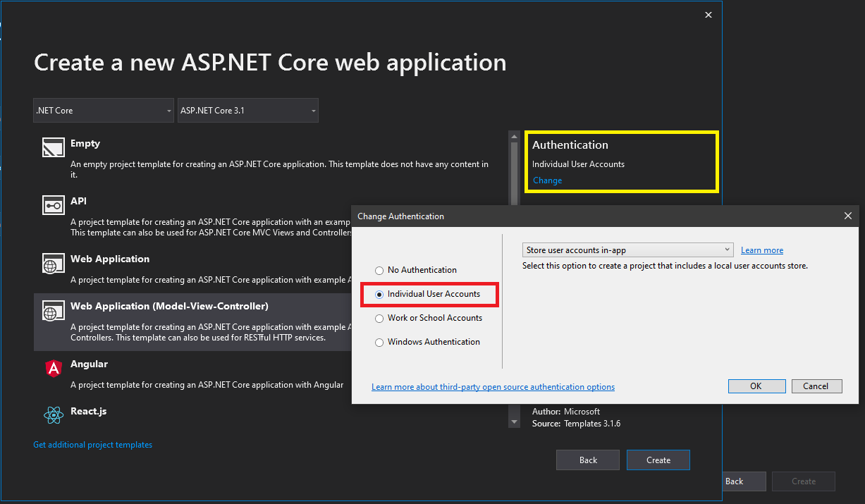Close the Change Authentication dialog
Viewport: 865px width, 504px height.
(x=848, y=216)
